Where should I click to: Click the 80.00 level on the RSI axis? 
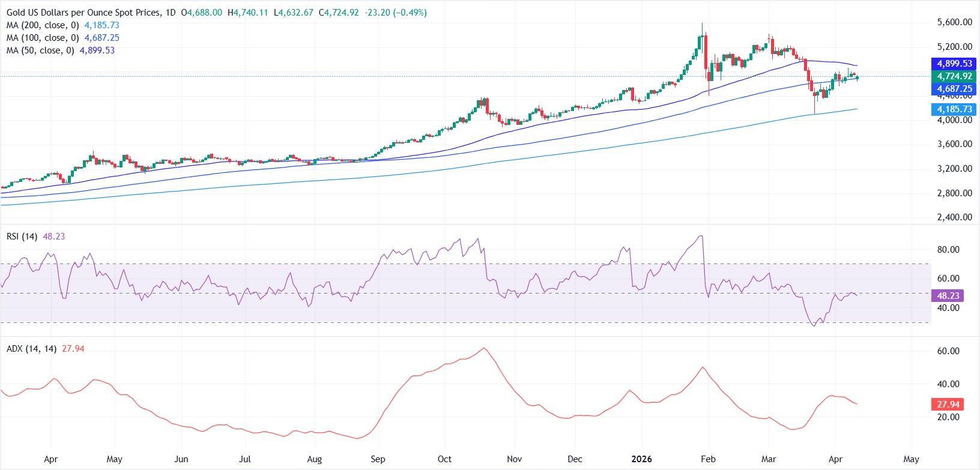[948, 250]
